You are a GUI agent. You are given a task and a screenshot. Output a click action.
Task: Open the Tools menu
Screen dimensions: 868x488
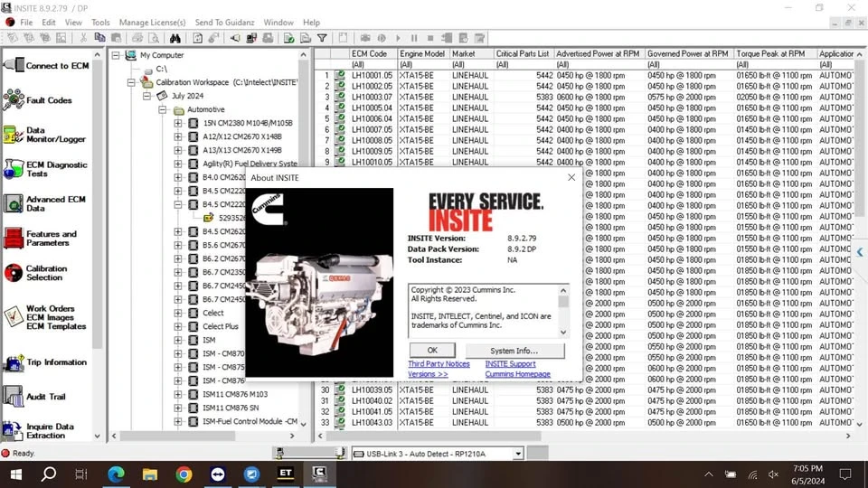pyautogui.click(x=100, y=23)
